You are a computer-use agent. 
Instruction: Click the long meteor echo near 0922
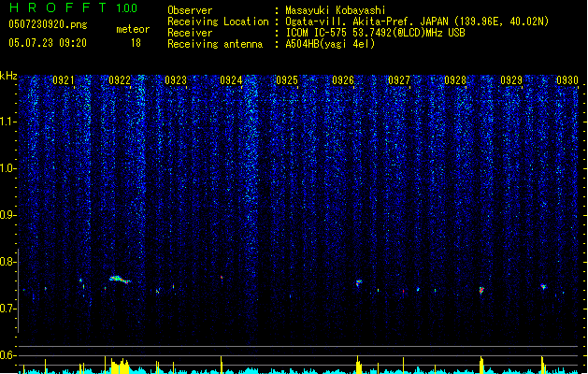(120, 279)
